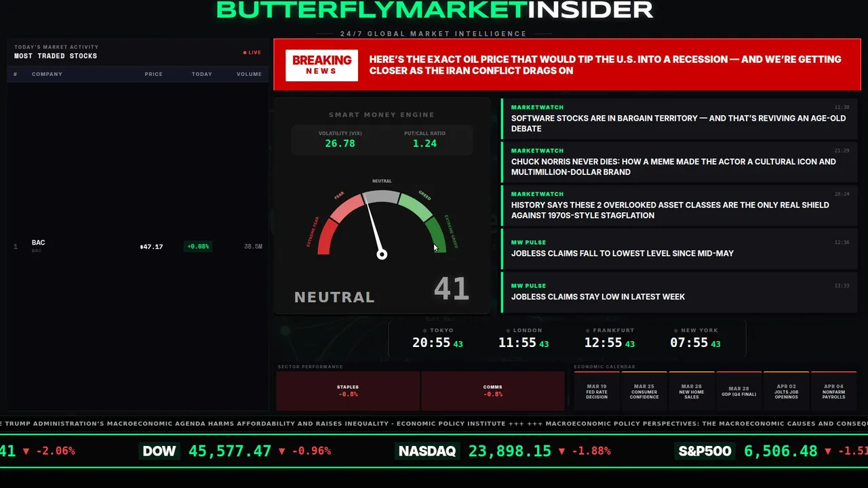Click the New York clock time 07:55

click(x=689, y=343)
